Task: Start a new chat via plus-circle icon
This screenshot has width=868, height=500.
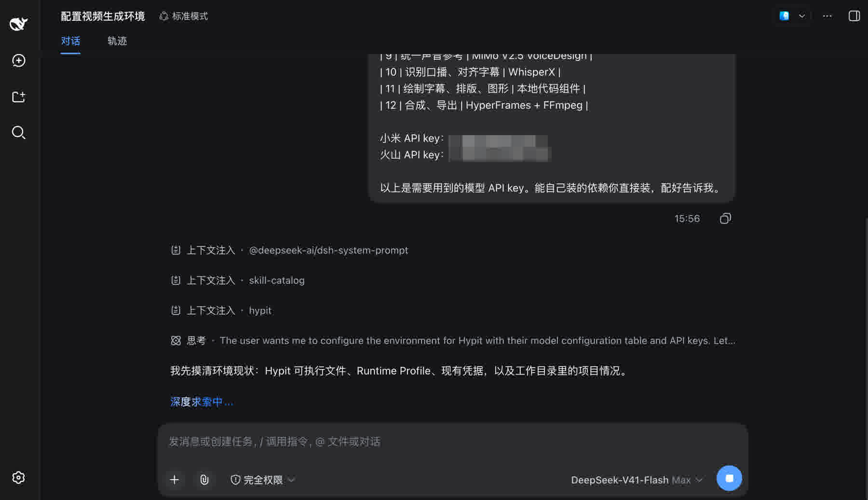Action: (18, 60)
